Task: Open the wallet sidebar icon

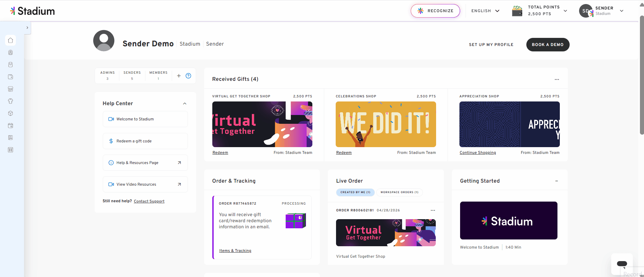Action: 10,77
